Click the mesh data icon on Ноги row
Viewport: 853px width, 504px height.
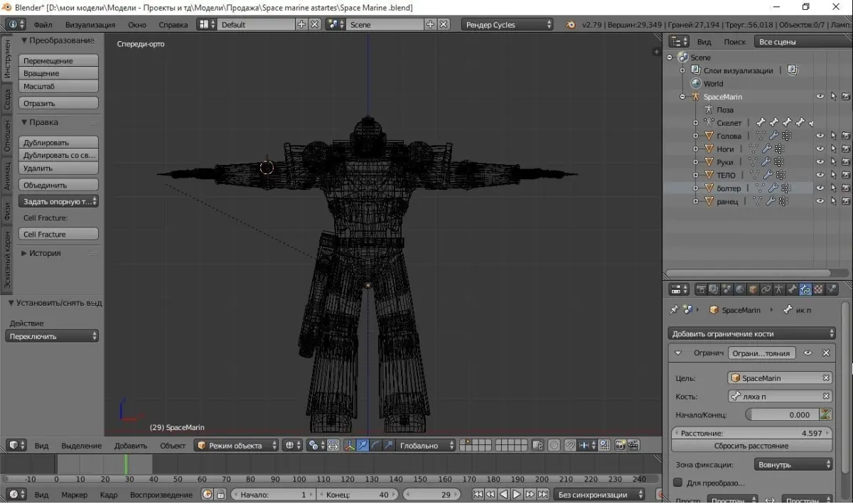click(x=753, y=149)
